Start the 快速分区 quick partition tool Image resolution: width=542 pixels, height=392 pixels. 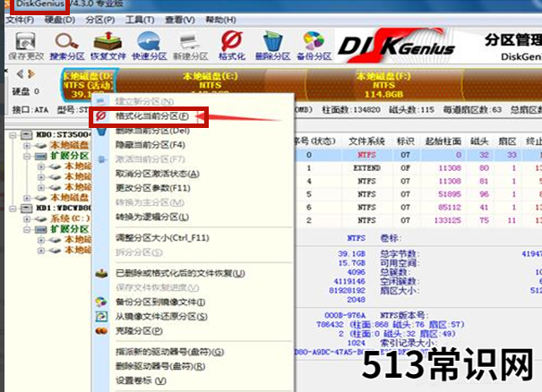(150, 46)
